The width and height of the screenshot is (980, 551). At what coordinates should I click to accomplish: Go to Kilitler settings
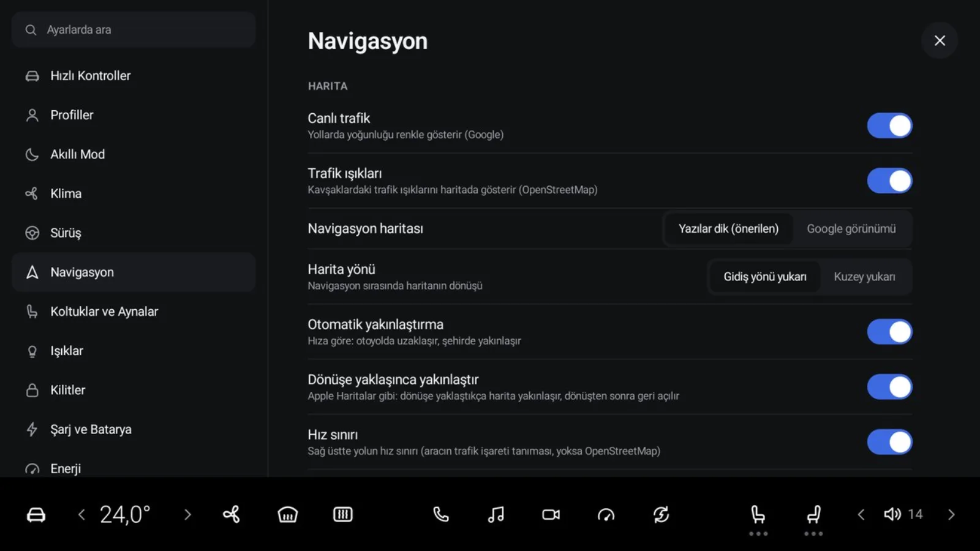tap(134, 390)
